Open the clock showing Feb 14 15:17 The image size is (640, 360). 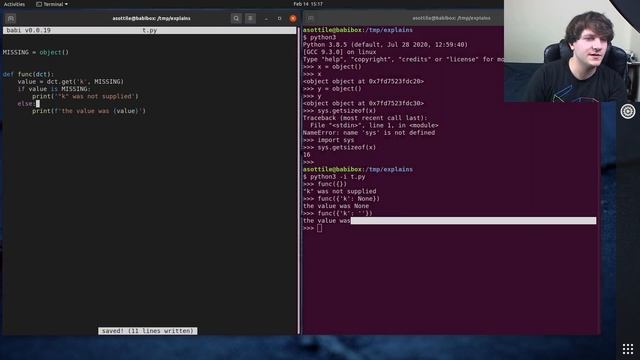click(x=308, y=4)
